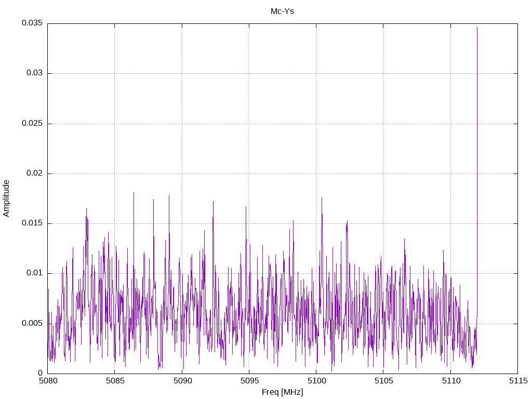532x399 pixels.
Task: Click the 0.025 amplitude tick label
Action: [x=32, y=124]
